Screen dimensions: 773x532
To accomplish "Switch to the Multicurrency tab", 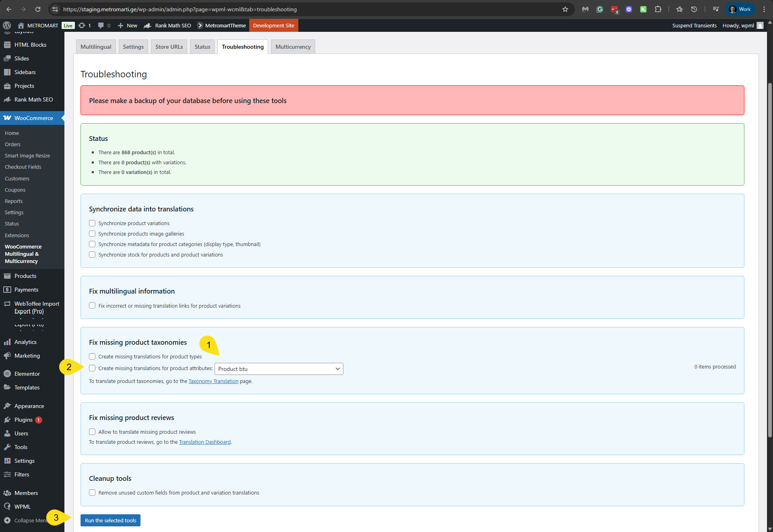I will [293, 47].
